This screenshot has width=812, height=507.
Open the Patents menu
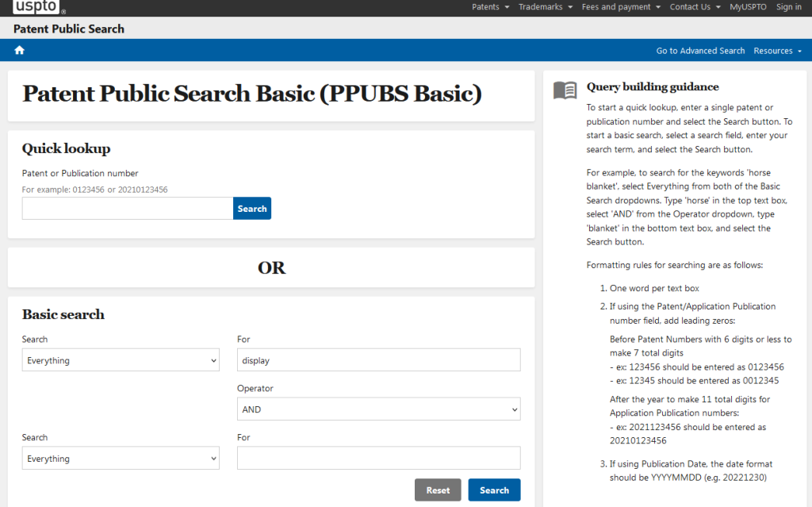(490, 6)
